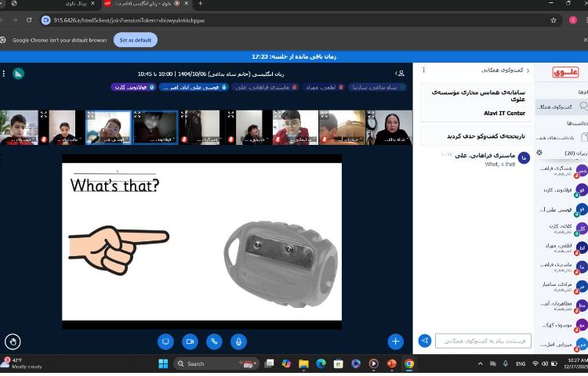Click the "Set as default" button
Viewport: 588px width, 376px height.
point(135,40)
